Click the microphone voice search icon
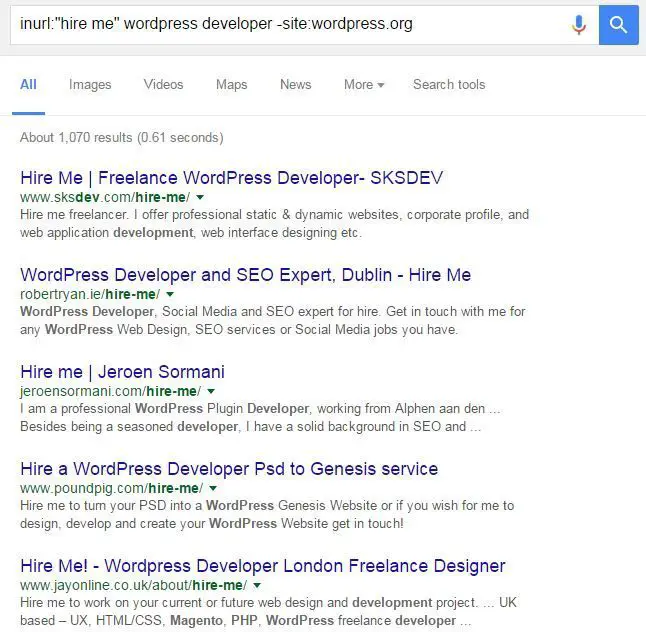Screen dimensions: 646x632 (578, 25)
